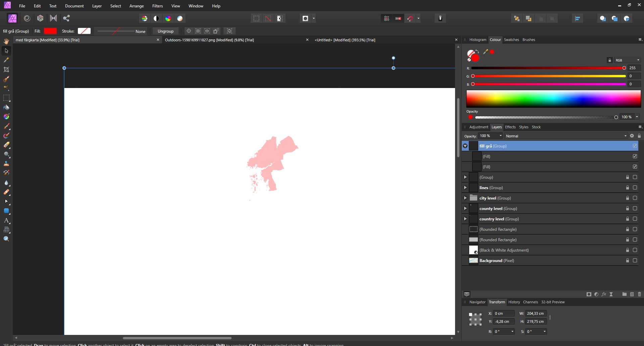Click the W width field in Transform panel
The image size is (644, 346).
[536, 313]
